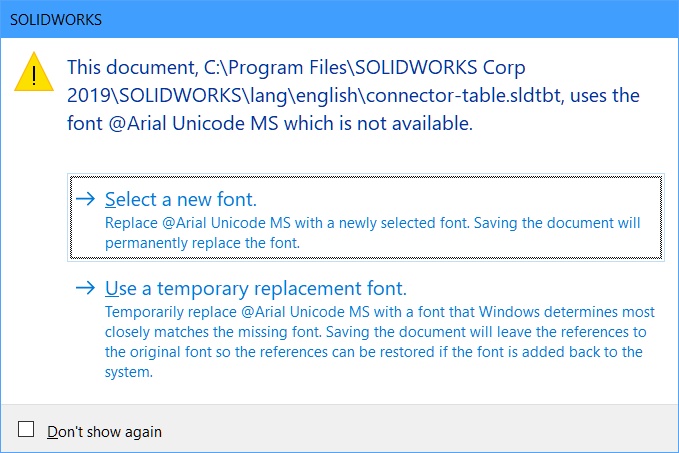This screenshot has width=679, height=453.
Task: Click the references can be restored description line
Action: coord(374,352)
